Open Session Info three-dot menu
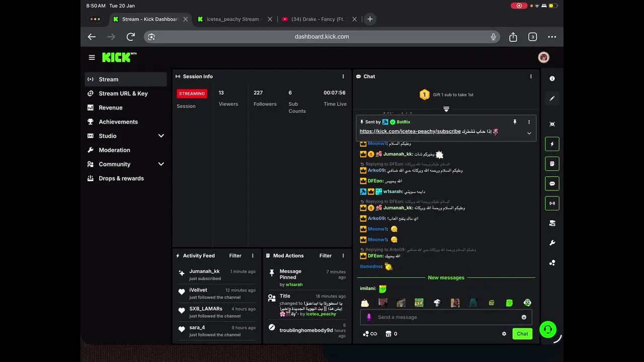644x362 pixels. coord(343,76)
